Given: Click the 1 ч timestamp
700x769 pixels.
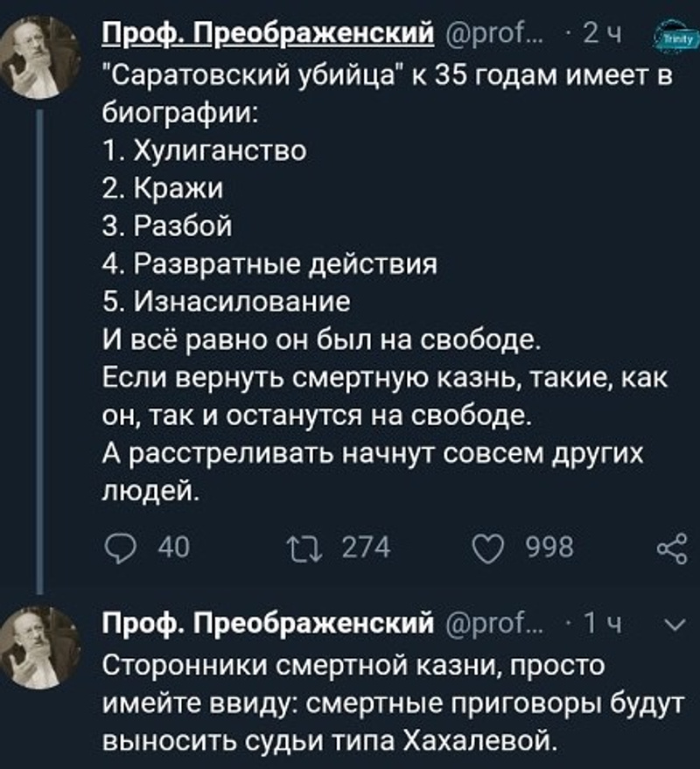Looking at the screenshot, I should (601, 624).
